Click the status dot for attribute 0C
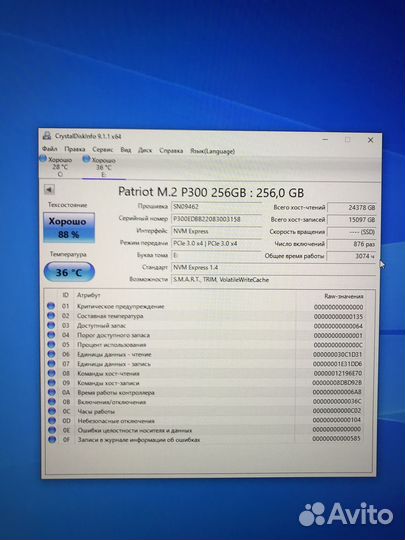Viewport: 405px width, 540px height. tap(52, 411)
